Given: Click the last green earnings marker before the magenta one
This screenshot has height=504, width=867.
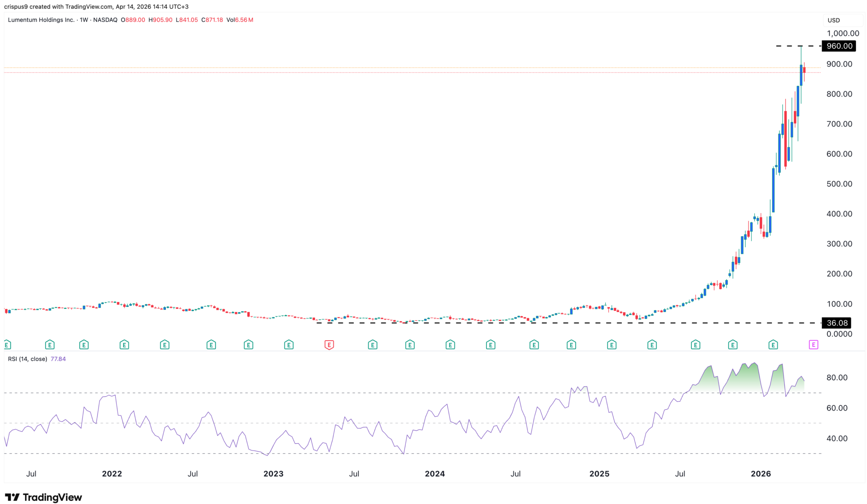Looking at the screenshot, I should tap(773, 345).
